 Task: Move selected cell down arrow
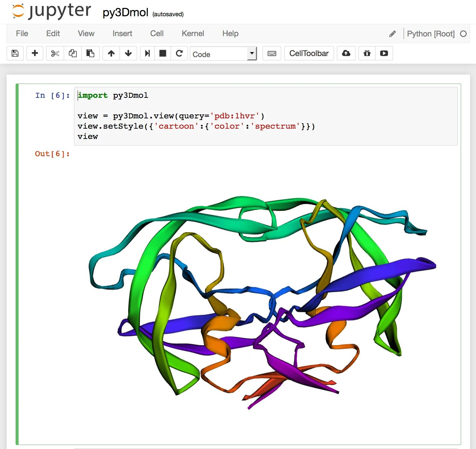tap(128, 53)
